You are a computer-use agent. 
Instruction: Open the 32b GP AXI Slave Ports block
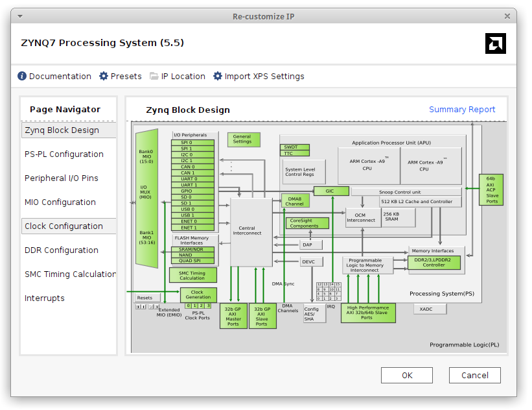[262, 316]
